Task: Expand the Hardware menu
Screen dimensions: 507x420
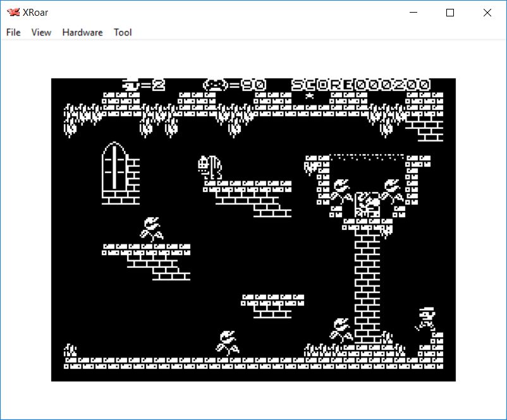Action: pos(82,32)
